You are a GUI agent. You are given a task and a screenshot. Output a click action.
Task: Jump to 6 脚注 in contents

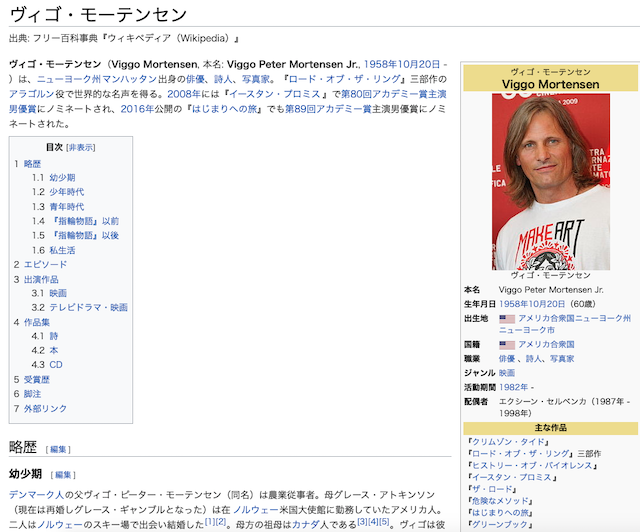pyautogui.click(x=32, y=394)
